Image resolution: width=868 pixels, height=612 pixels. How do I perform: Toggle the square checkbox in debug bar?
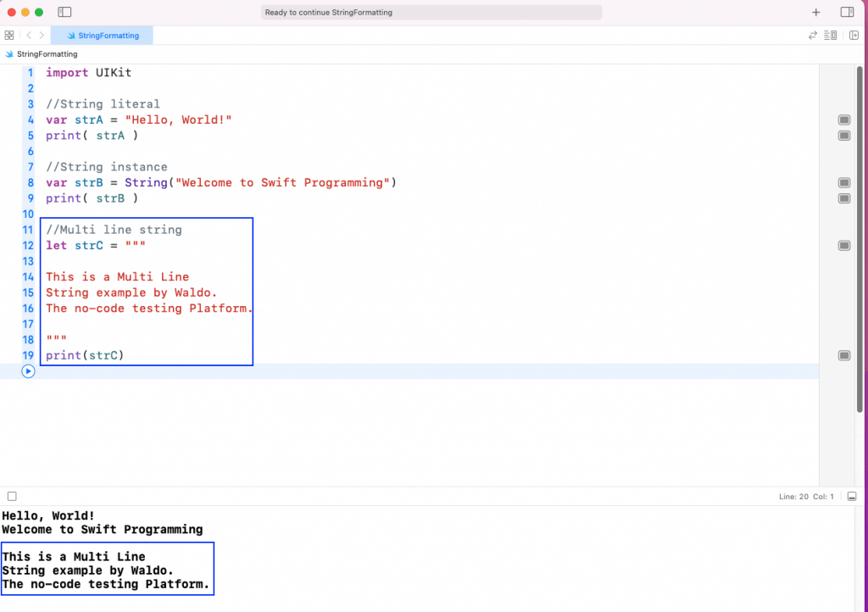tap(12, 496)
